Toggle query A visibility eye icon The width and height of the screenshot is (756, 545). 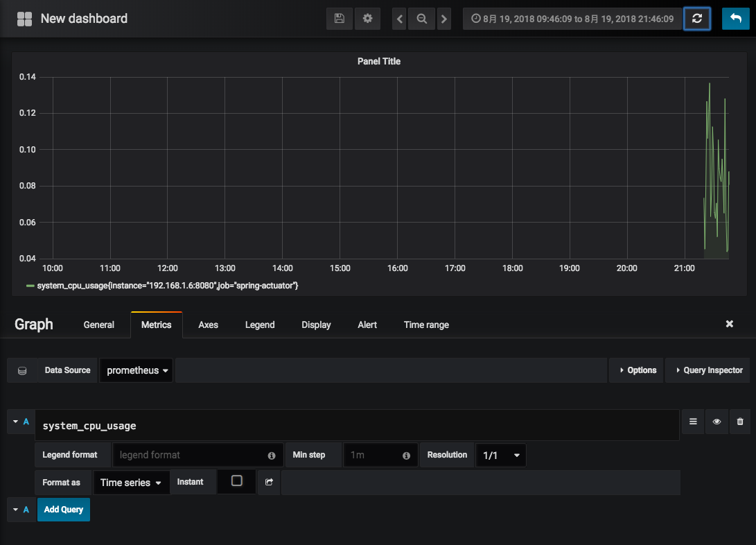click(717, 422)
